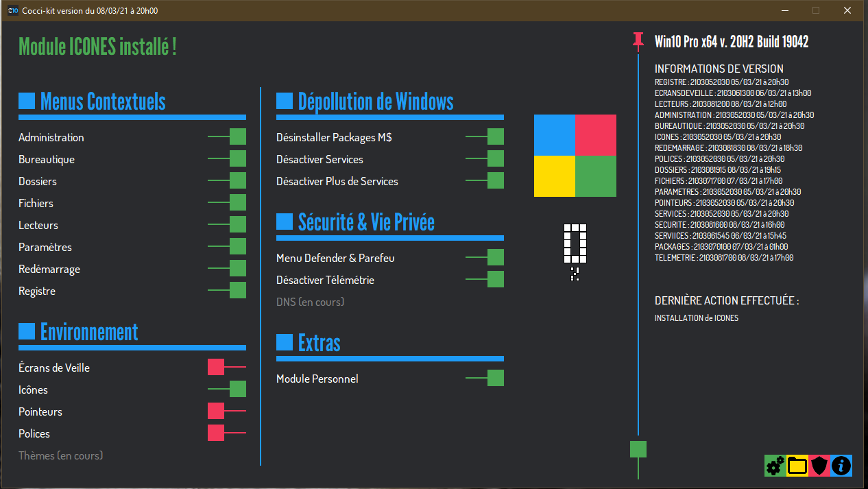Screen dimensions: 868x489
Task: Enable the Polices switch
Action: pyautogui.click(x=227, y=433)
